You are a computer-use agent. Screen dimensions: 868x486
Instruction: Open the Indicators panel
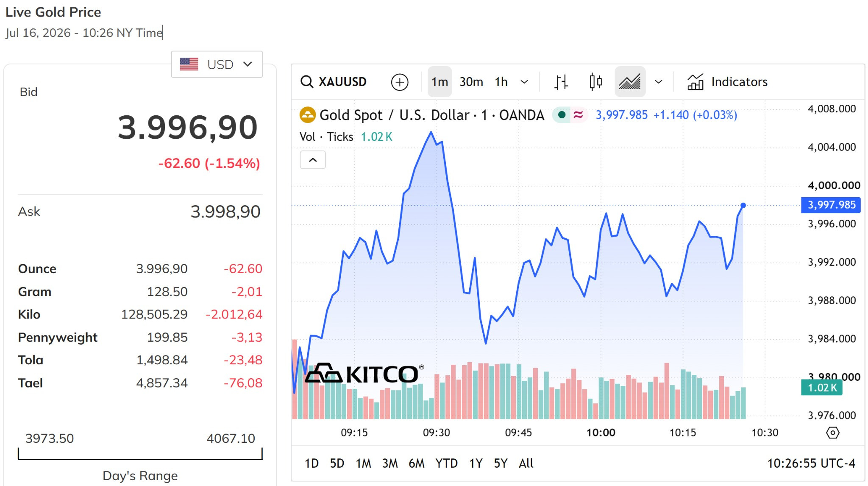point(727,82)
